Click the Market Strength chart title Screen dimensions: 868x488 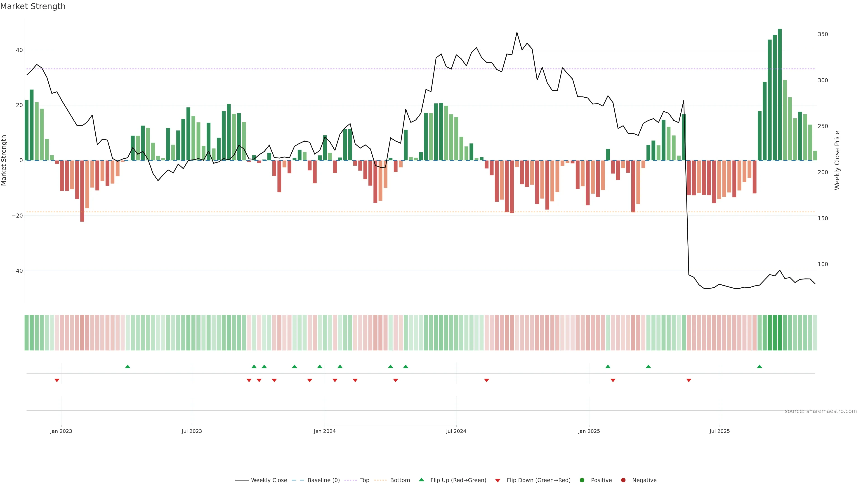(x=33, y=6)
